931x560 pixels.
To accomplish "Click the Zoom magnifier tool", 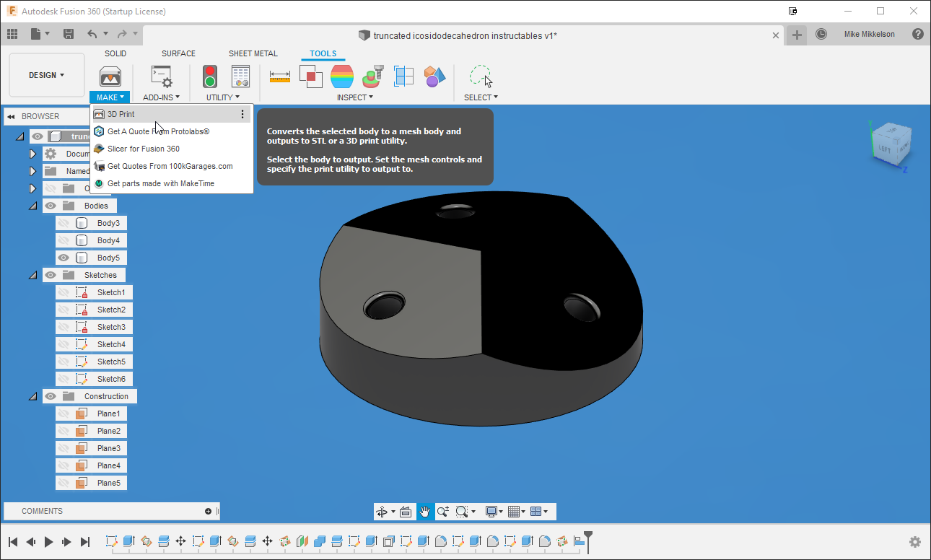I will (442, 511).
